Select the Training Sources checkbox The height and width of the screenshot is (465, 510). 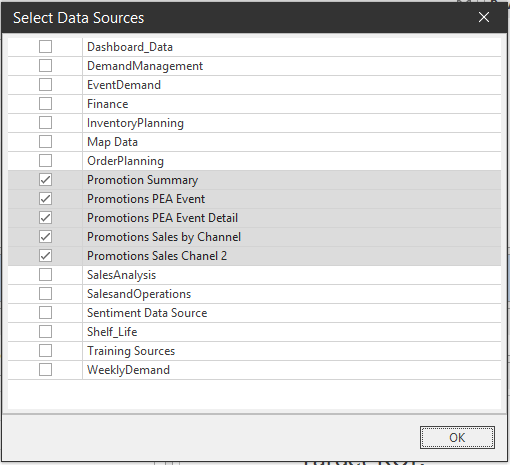[45, 351]
